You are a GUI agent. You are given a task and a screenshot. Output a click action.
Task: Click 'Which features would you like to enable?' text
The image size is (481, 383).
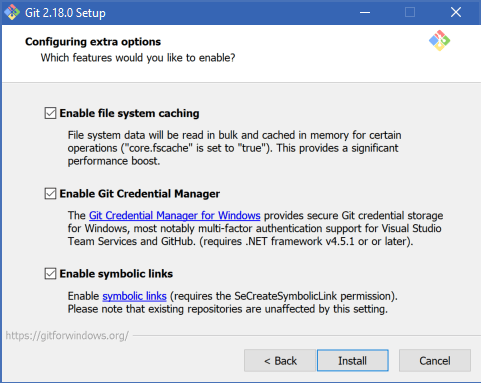[x=138, y=58]
